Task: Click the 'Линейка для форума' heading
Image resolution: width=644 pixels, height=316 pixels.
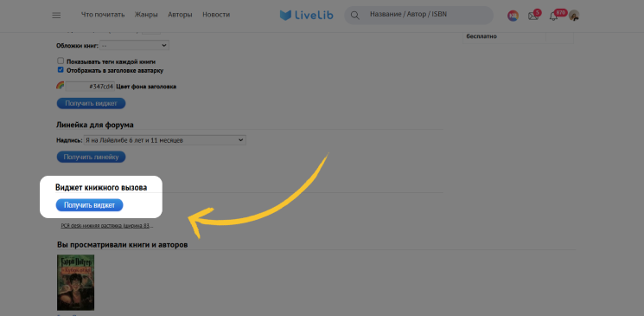Action: pos(95,125)
